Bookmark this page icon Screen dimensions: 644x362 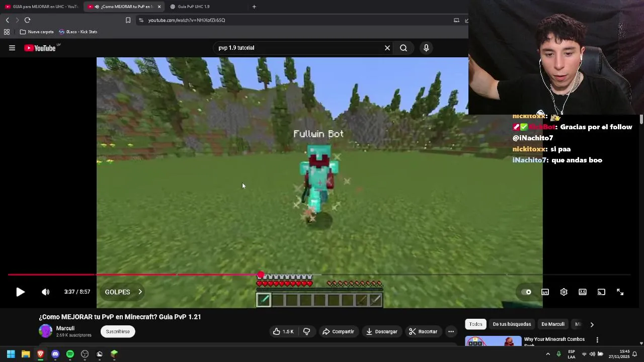[x=128, y=20]
